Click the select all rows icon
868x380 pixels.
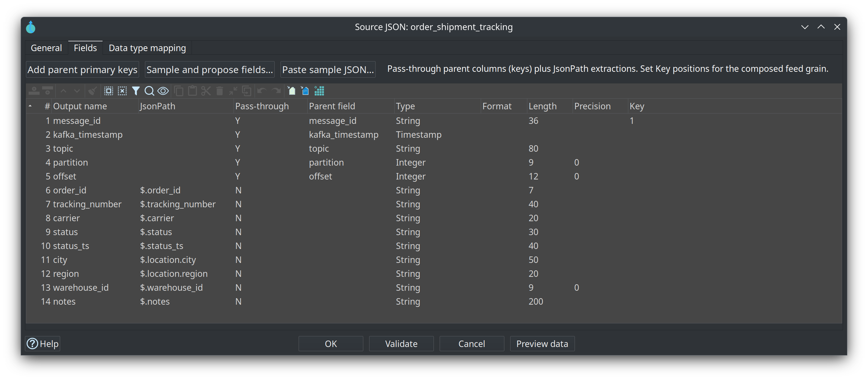click(108, 91)
